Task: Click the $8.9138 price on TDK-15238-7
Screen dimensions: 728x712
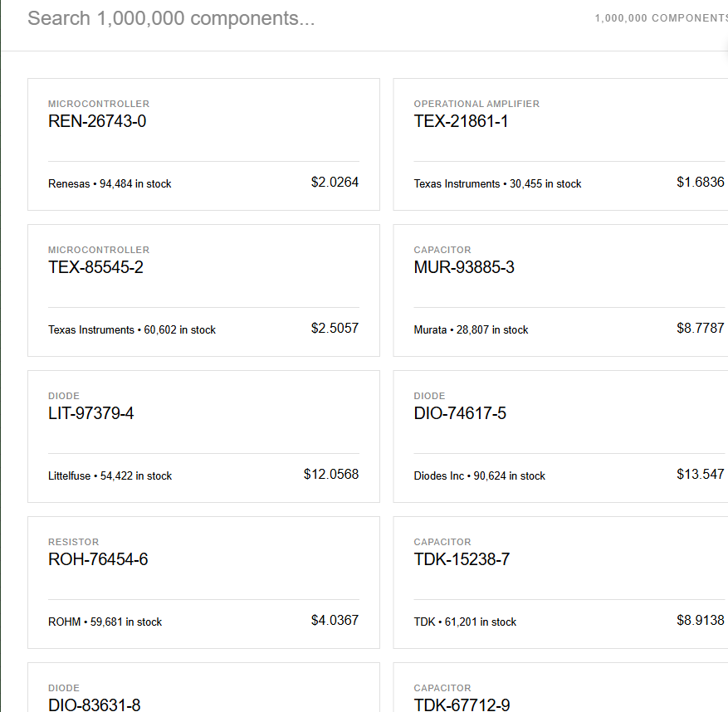Action: (x=701, y=620)
